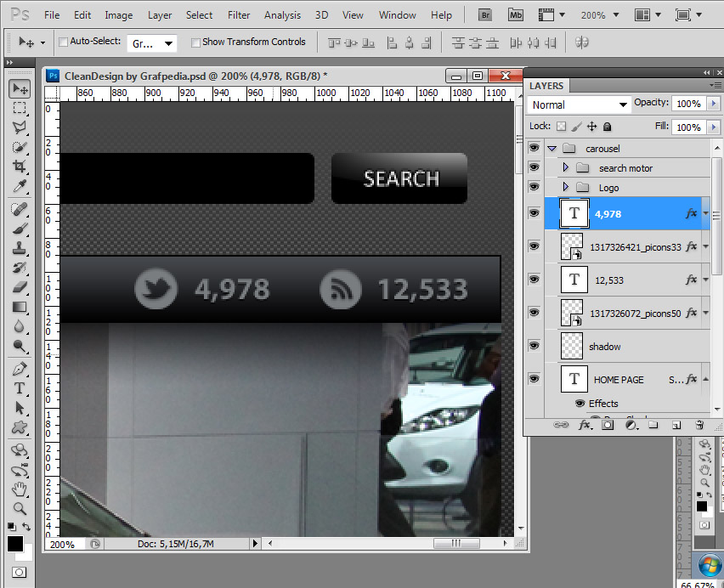Image resolution: width=724 pixels, height=588 pixels.
Task: Expand the Logo group
Action: tap(566, 187)
